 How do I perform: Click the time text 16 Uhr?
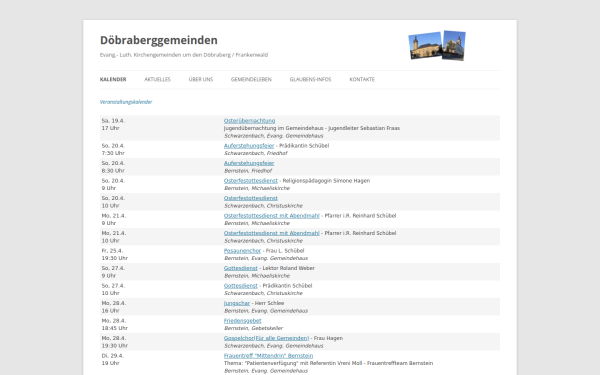[x=110, y=311]
